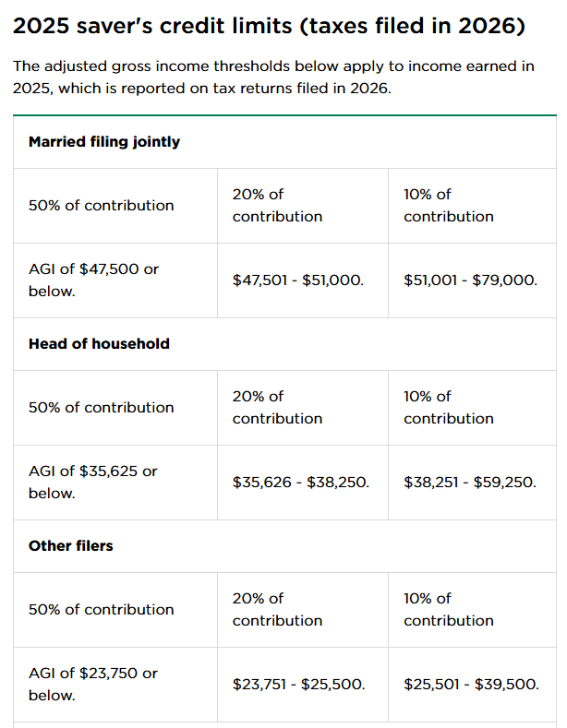Click "AGI of $35,625 or below" cell
Screen dimensions: 567x728
pos(93,482)
